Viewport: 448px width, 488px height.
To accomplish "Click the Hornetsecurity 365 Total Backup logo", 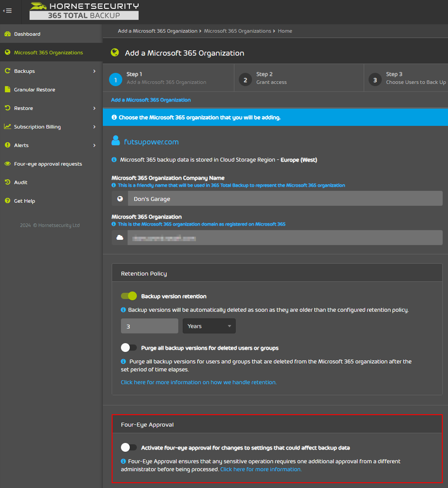I will point(84,11).
